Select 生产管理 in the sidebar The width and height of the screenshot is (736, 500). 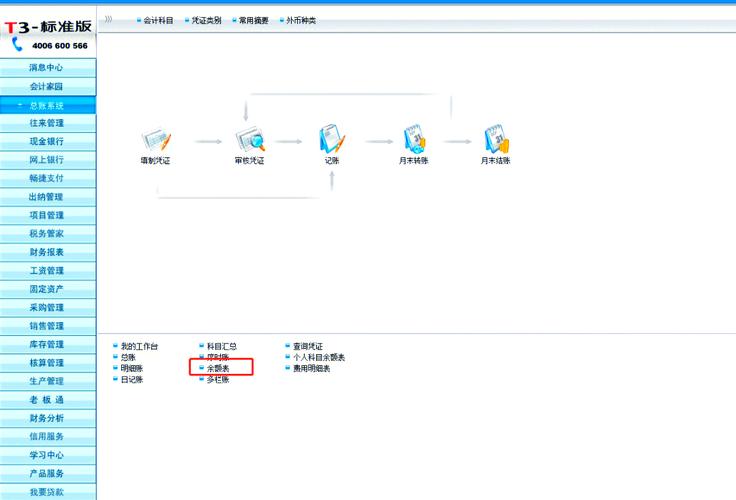click(48, 381)
